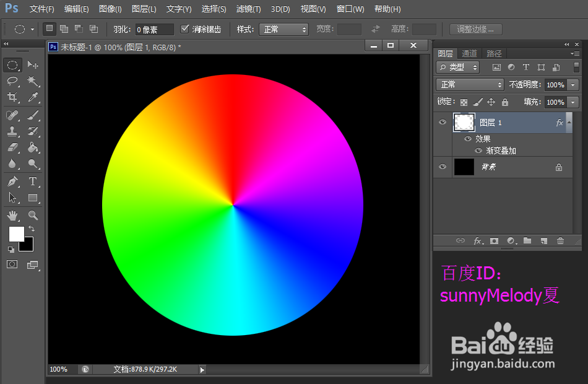Hide 图层 1 layer visibility eye
The image size is (588, 384).
click(x=443, y=122)
